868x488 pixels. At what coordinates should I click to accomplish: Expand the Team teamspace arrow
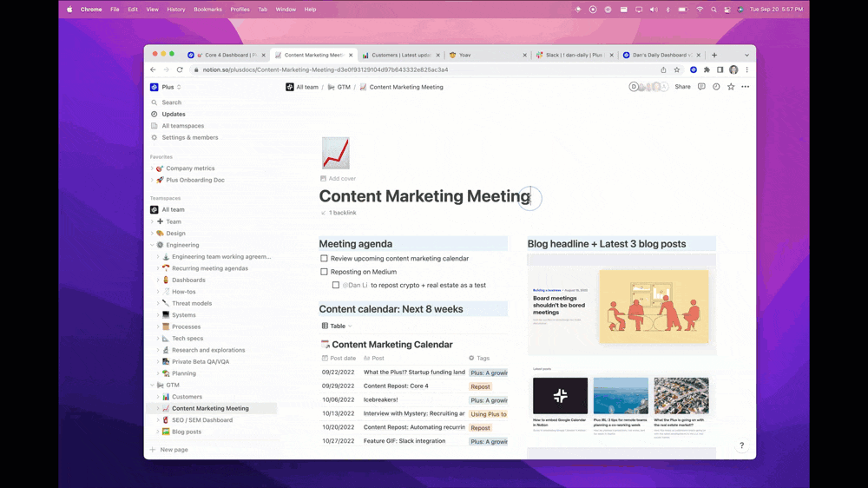(x=152, y=221)
